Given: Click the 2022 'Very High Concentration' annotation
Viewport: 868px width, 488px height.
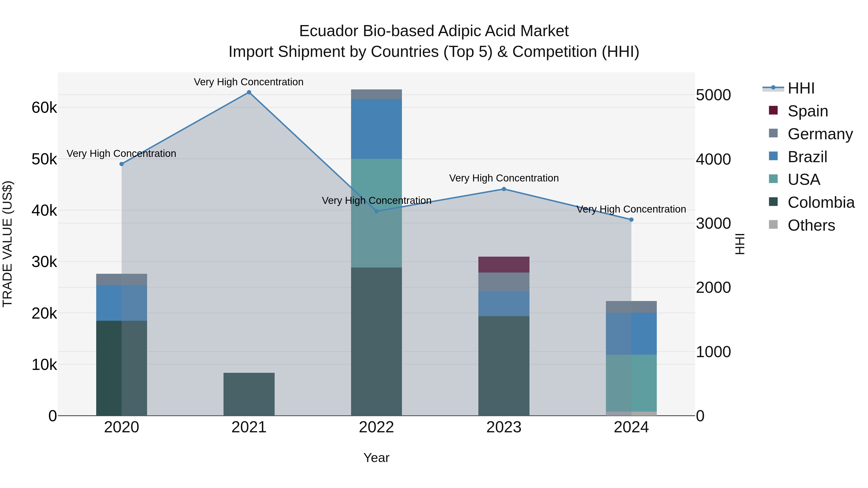Looking at the screenshot, I should coord(377,201).
